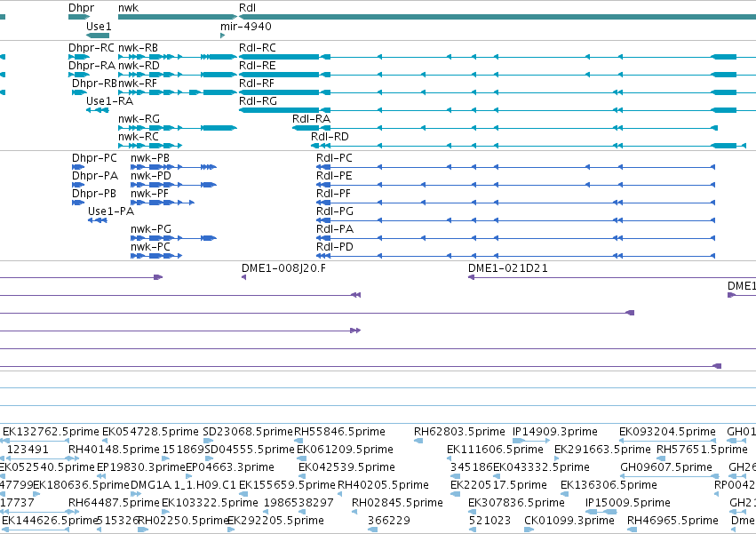Open EST RH62803.5prime
This screenshot has height=534, width=756.
(459, 432)
